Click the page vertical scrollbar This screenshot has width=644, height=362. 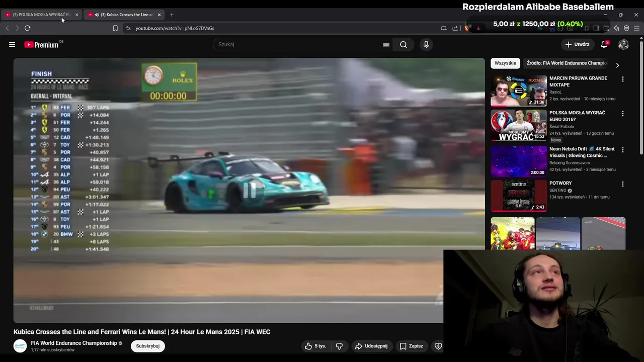[641, 98]
